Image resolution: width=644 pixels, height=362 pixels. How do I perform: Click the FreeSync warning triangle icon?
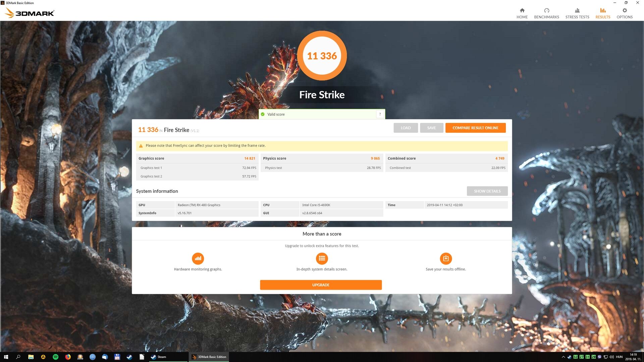click(x=141, y=146)
